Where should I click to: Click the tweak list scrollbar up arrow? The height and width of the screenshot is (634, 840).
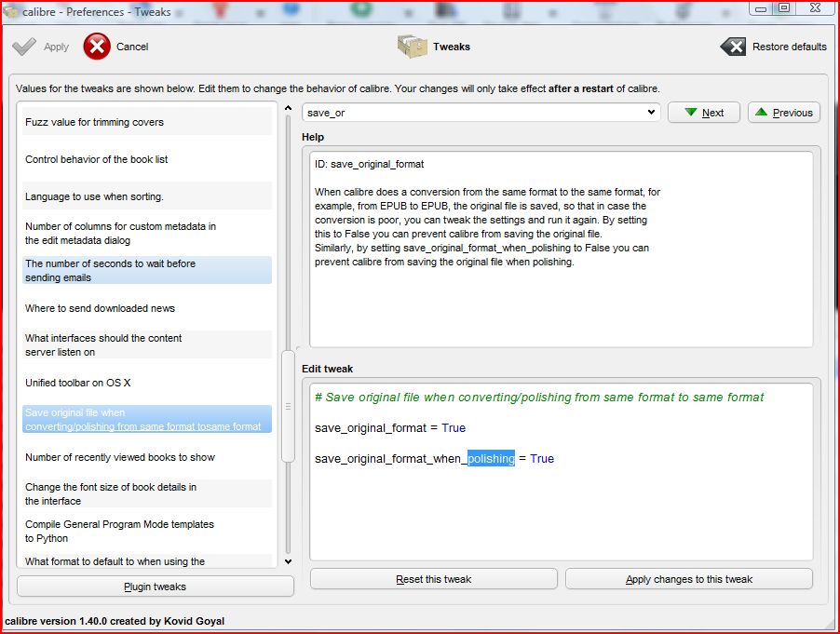point(288,108)
